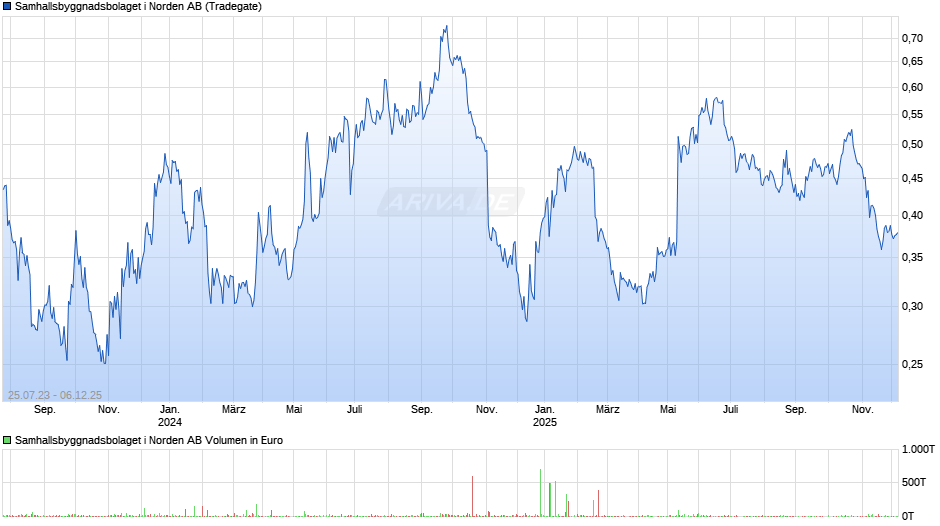Viewport: 940px width, 526px height.
Task: Click the Mai label after März 2025
Action: (x=668, y=410)
